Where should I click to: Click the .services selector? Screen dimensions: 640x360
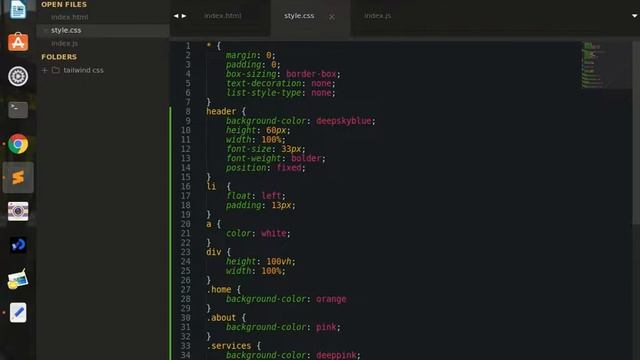click(x=229, y=346)
